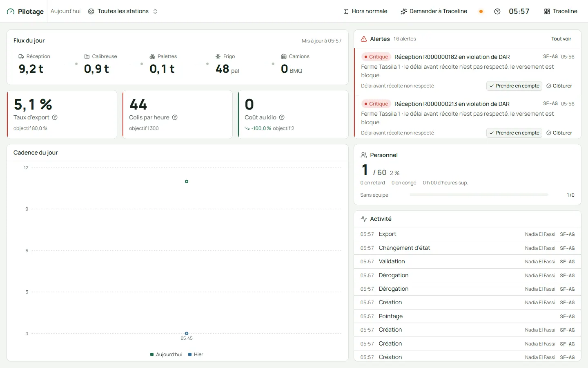588x368 pixels.
Task: Toggle Hier legend series
Action: (196, 355)
